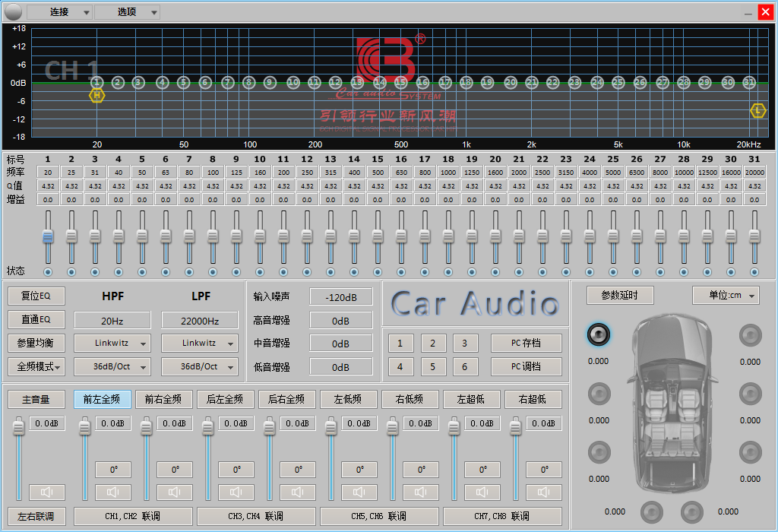Select the rear-right speaker beside car

coord(750,453)
